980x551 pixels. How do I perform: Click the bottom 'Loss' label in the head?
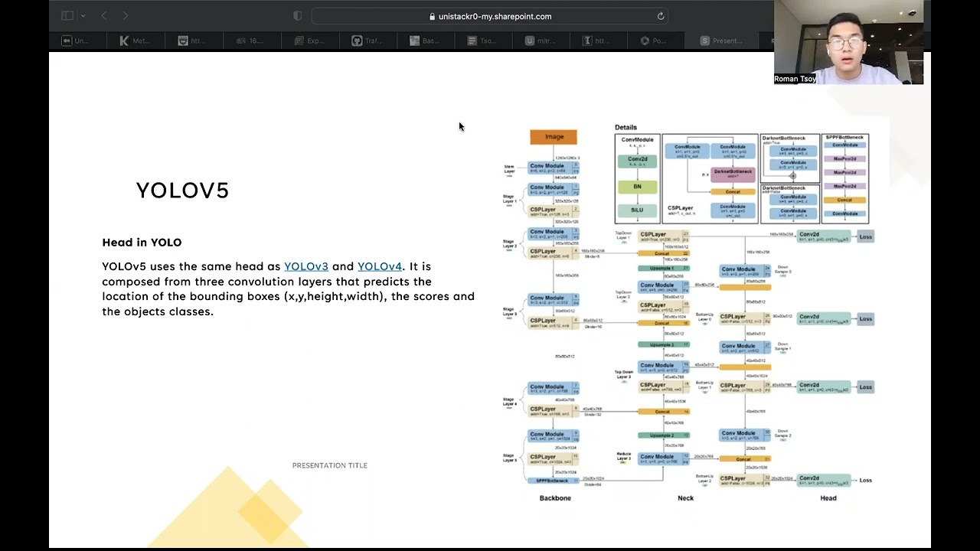tap(865, 481)
